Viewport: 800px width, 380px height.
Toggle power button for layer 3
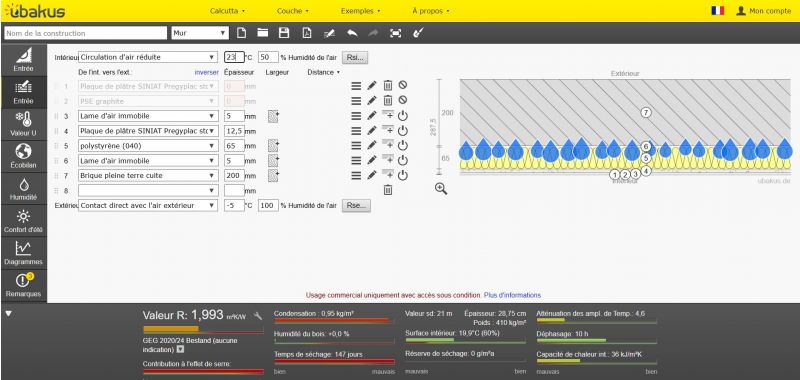pyautogui.click(x=403, y=116)
